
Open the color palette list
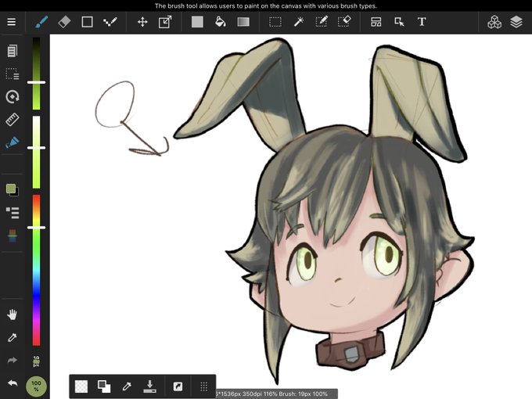tap(13, 213)
